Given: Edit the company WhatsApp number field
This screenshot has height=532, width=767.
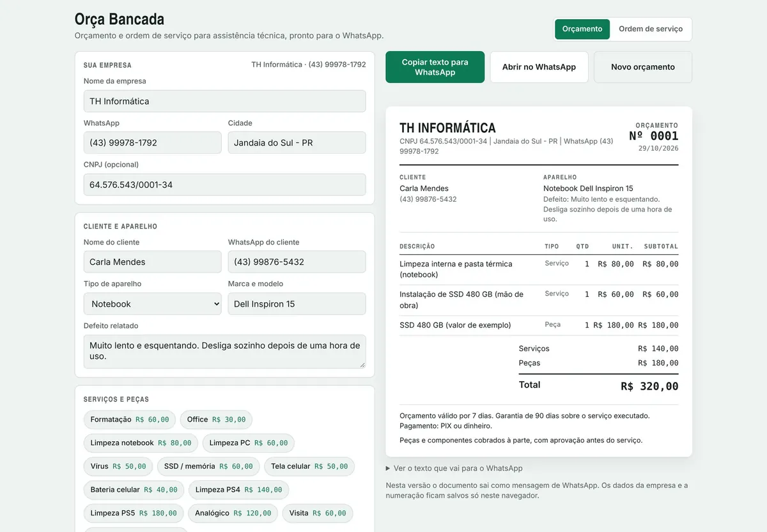Looking at the screenshot, I should 153,142.
